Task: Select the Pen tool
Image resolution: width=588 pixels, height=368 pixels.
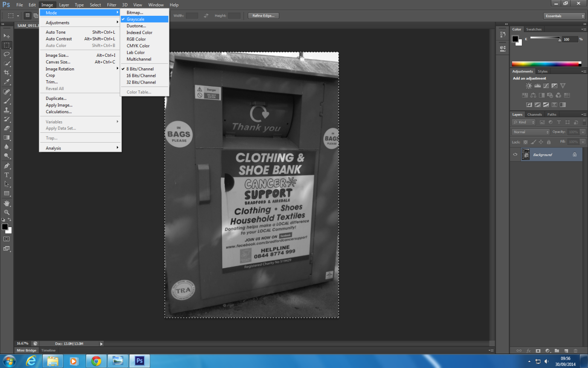Action: (7, 166)
